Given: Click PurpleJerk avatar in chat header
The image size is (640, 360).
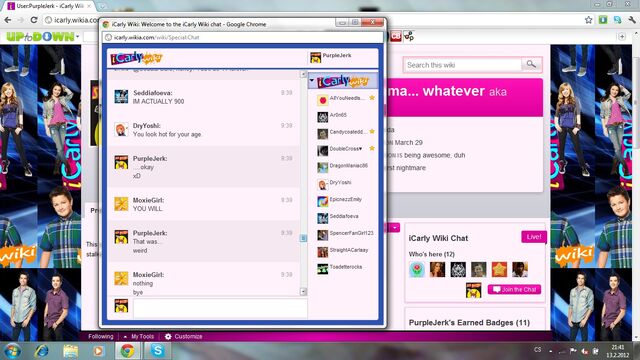Looking at the screenshot, I should click(315, 58).
